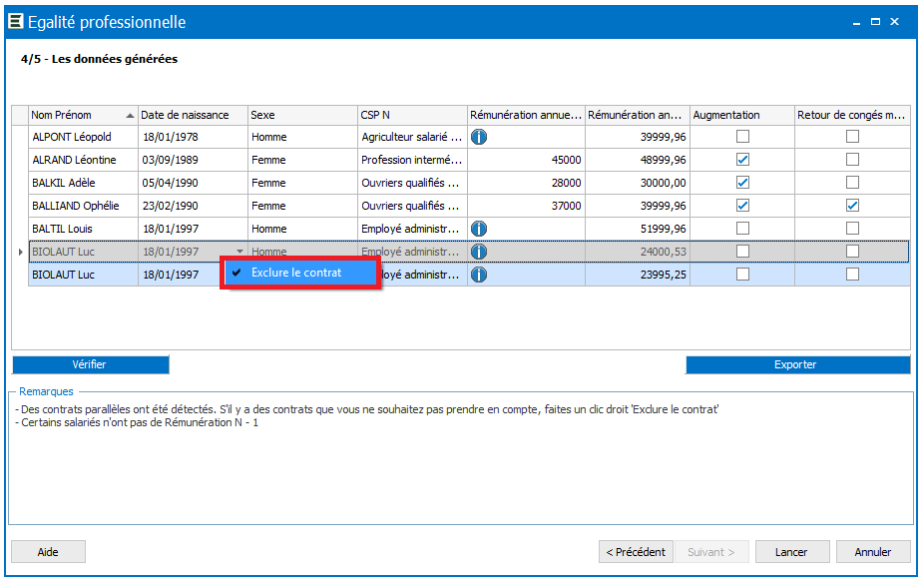The image size is (924, 584).
Task: Minimize the Egalité professionnelle window
Action: coord(856,22)
